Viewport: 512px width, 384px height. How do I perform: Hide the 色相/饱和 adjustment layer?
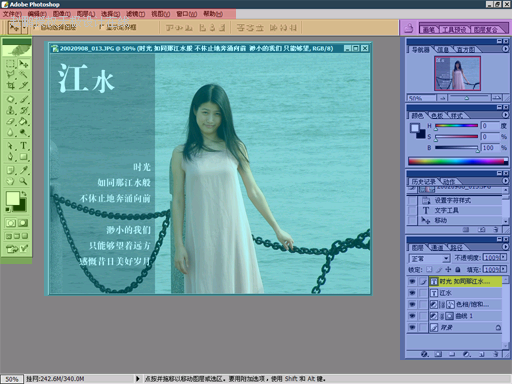pyautogui.click(x=412, y=304)
